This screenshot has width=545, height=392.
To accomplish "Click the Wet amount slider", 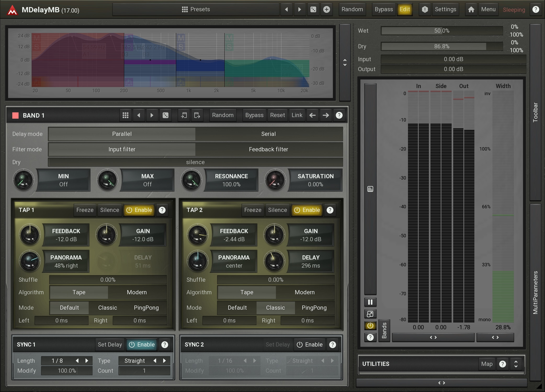I will [442, 31].
